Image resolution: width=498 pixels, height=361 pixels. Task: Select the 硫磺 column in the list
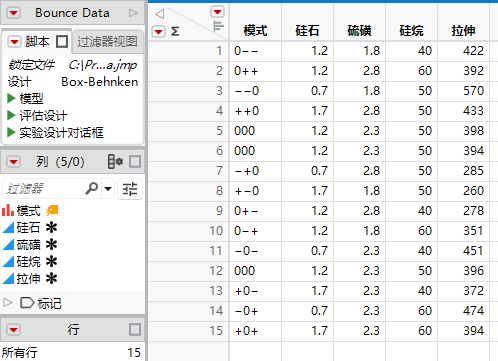(x=29, y=245)
